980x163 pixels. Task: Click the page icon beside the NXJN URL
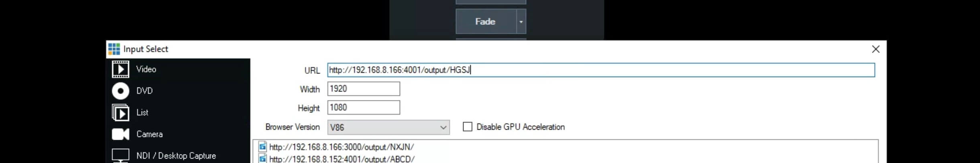[262, 147]
